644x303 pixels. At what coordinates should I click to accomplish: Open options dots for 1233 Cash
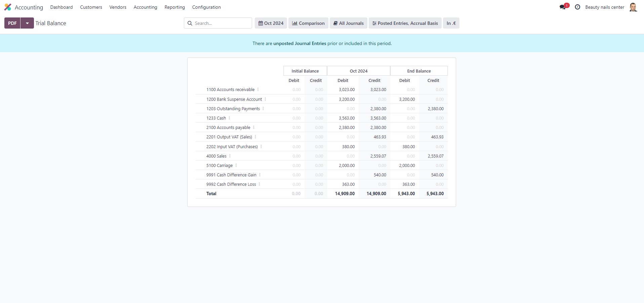click(230, 118)
